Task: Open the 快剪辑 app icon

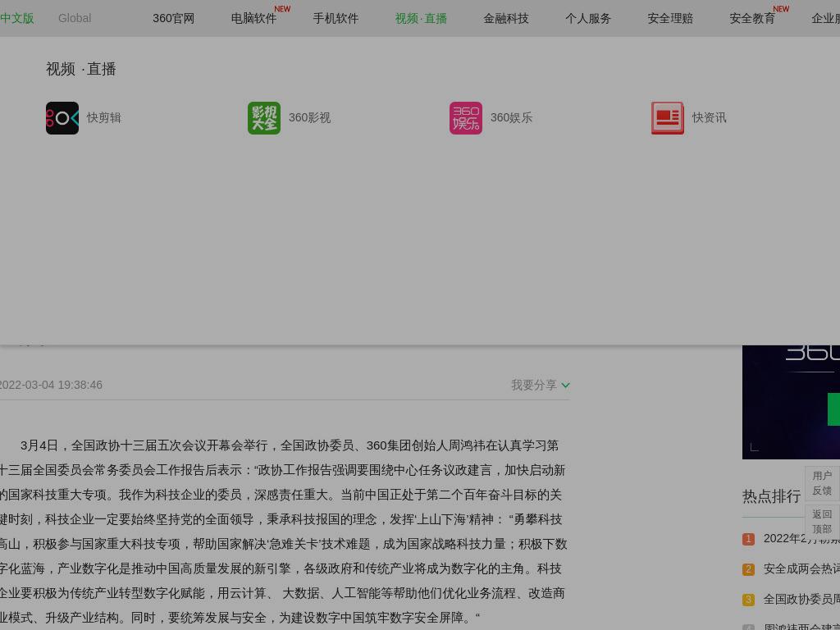Action: (x=62, y=118)
